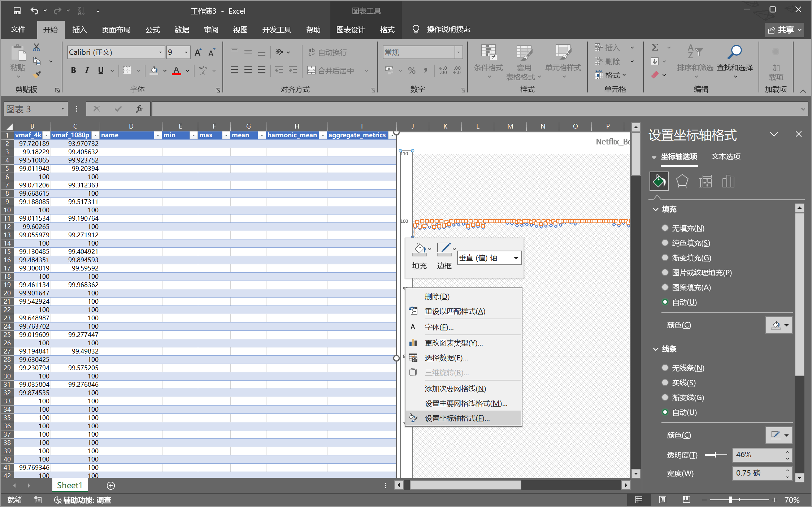Switch to Normal view grid icon

point(639,500)
